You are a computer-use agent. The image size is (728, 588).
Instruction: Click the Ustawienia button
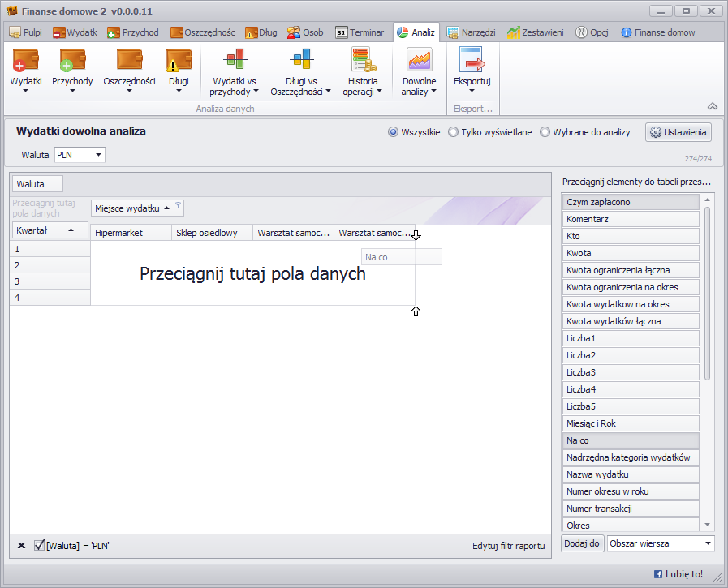pyautogui.click(x=678, y=132)
